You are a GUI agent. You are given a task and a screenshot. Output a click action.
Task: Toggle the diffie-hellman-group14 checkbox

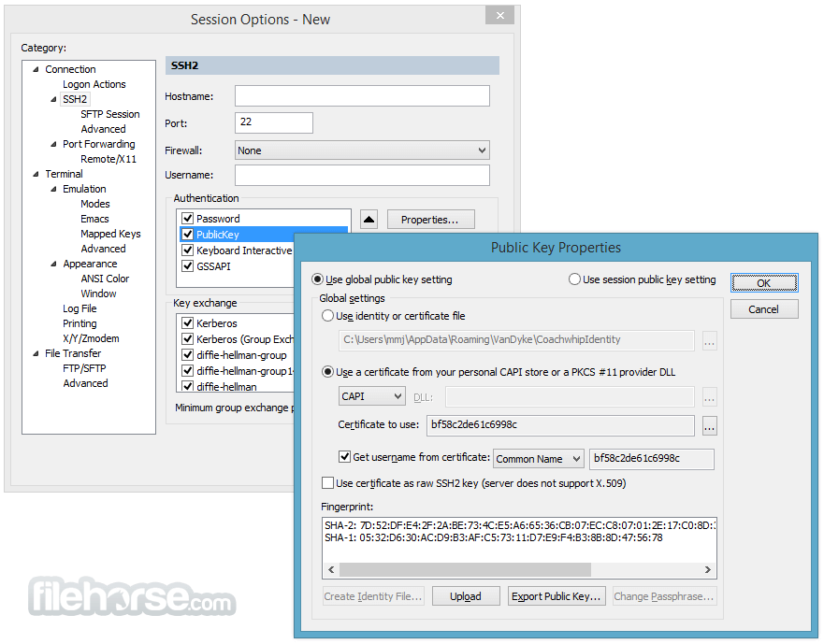pyautogui.click(x=188, y=370)
